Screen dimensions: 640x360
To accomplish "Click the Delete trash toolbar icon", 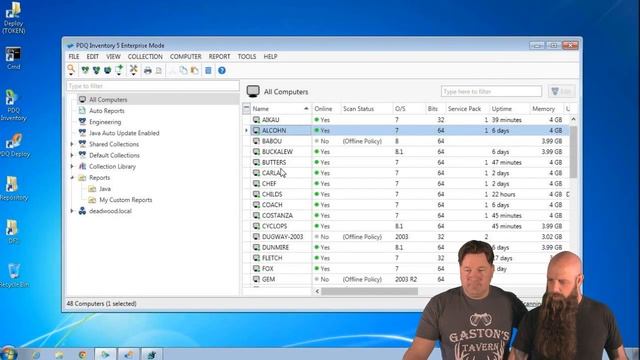I will point(208,71).
